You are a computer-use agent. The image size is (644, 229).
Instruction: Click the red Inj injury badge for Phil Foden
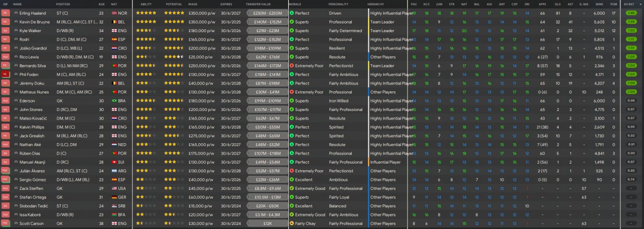(x=6, y=74)
